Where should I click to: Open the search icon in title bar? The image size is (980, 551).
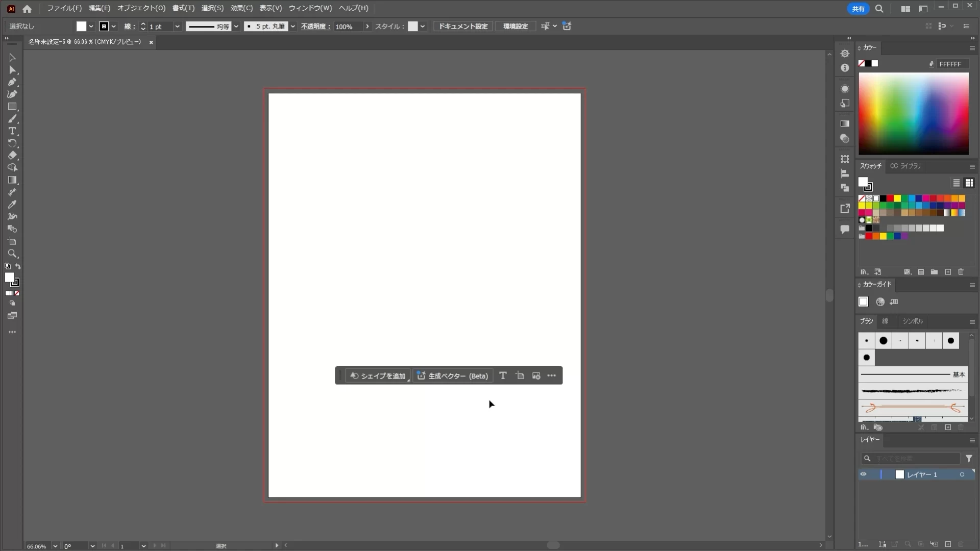[x=879, y=9]
